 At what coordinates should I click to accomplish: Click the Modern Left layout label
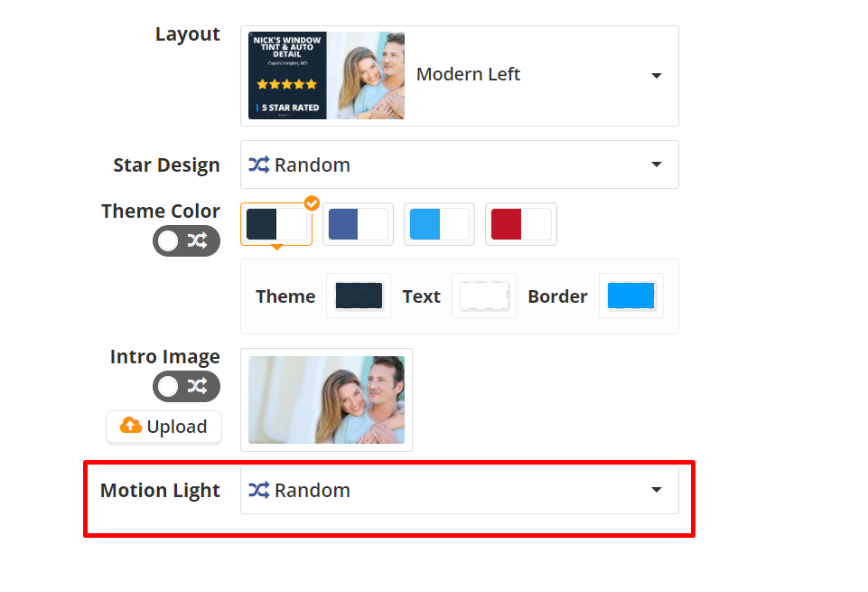[x=468, y=75]
